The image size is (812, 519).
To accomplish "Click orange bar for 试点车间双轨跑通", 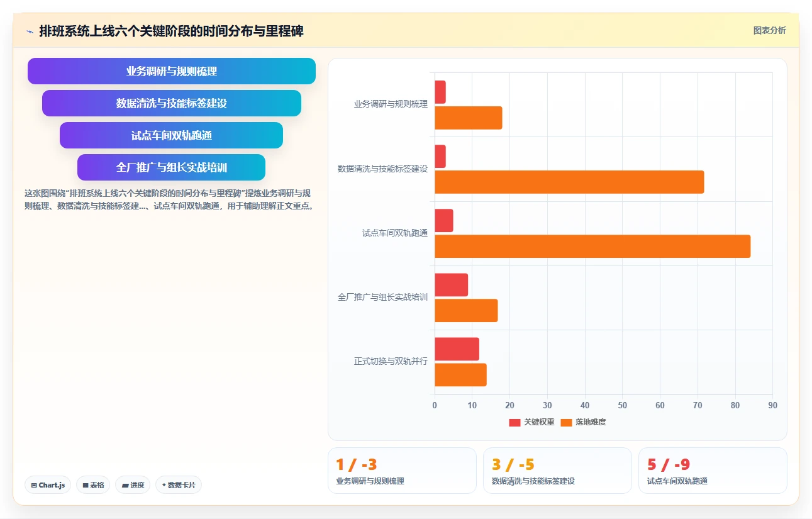I will pyautogui.click(x=592, y=246).
